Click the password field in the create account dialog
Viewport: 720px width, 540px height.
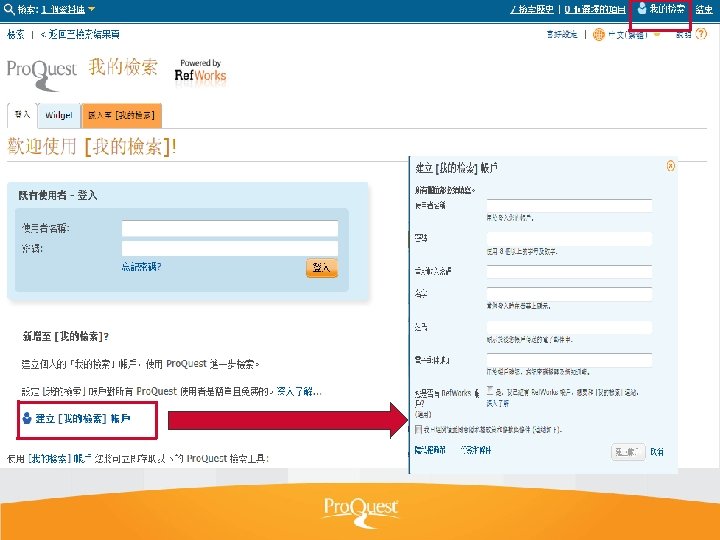pyautogui.click(x=569, y=239)
